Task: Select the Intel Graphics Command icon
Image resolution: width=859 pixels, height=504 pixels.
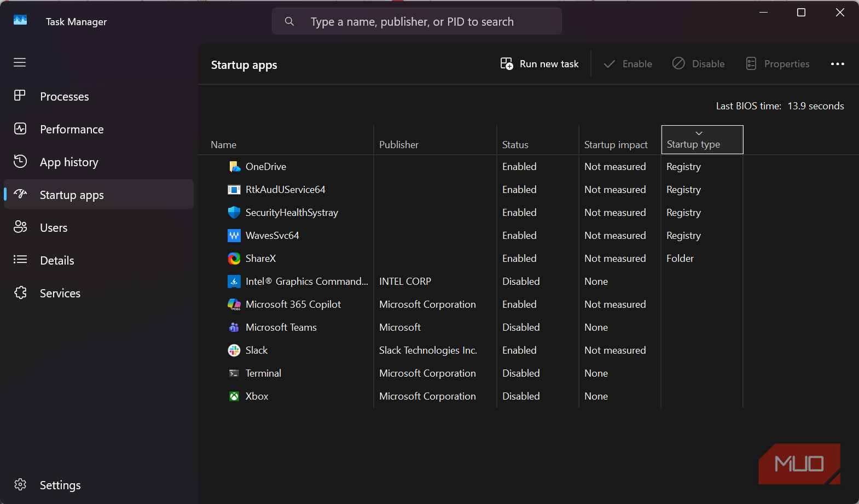Action: pos(234,282)
